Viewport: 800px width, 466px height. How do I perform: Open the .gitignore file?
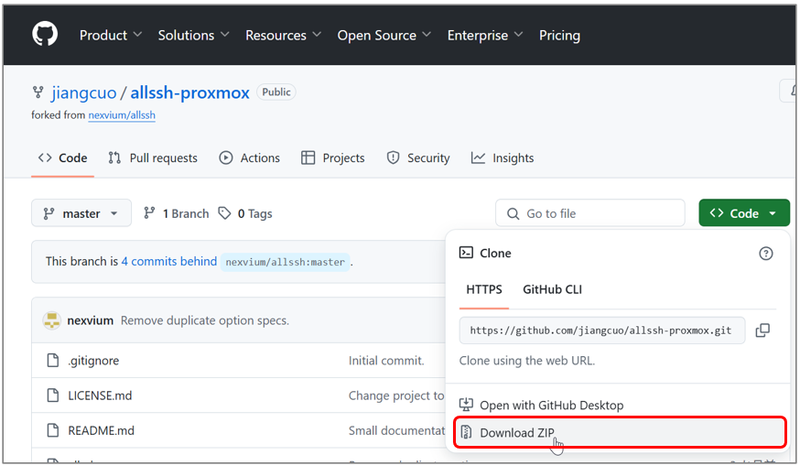[x=93, y=361]
